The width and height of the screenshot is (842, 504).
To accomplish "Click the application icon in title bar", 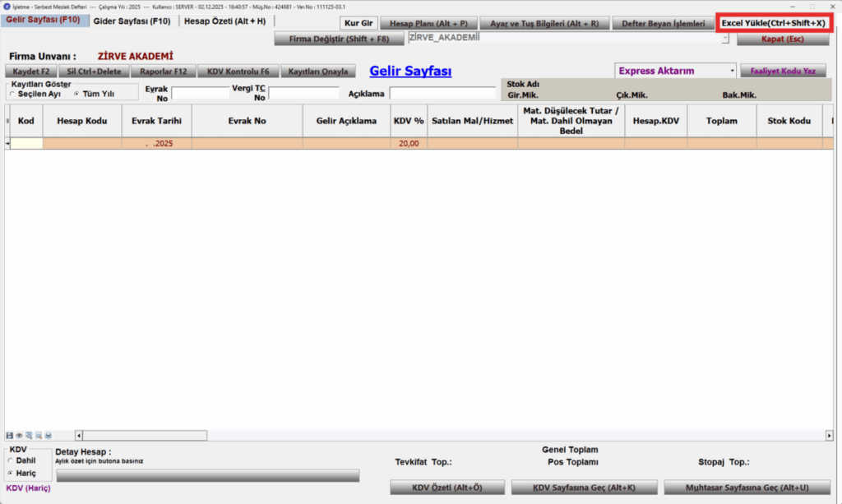I will [x=7, y=7].
